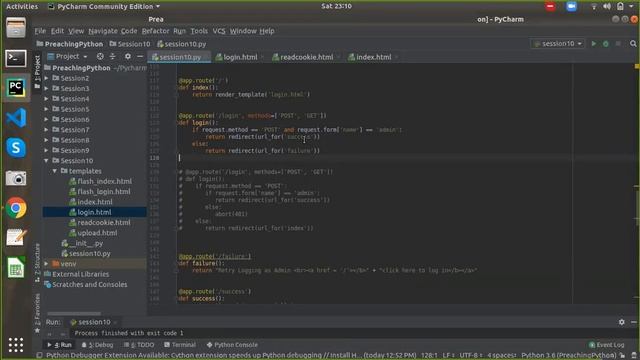Click the Project panel horizontal scrollbar
640x360 pixels.
[x=74, y=313]
